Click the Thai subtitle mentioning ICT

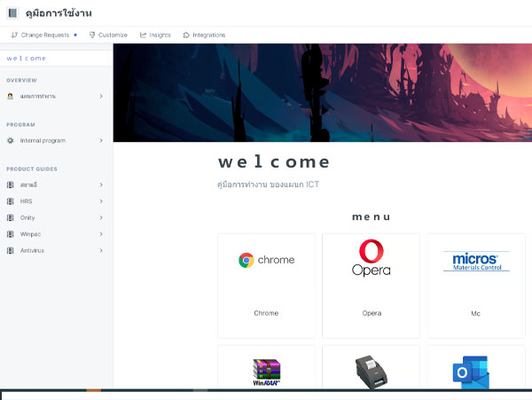(269, 184)
